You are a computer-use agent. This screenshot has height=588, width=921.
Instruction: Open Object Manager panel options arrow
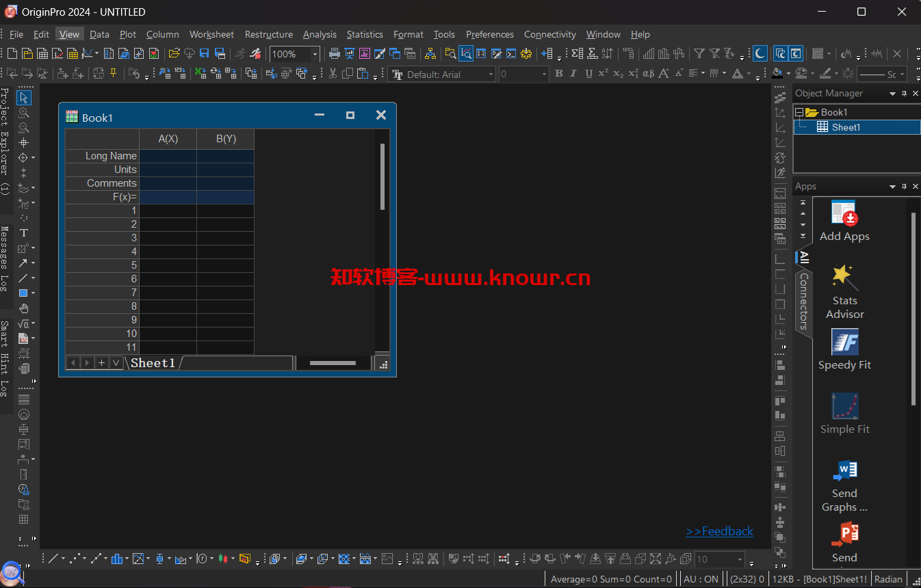(x=892, y=93)
